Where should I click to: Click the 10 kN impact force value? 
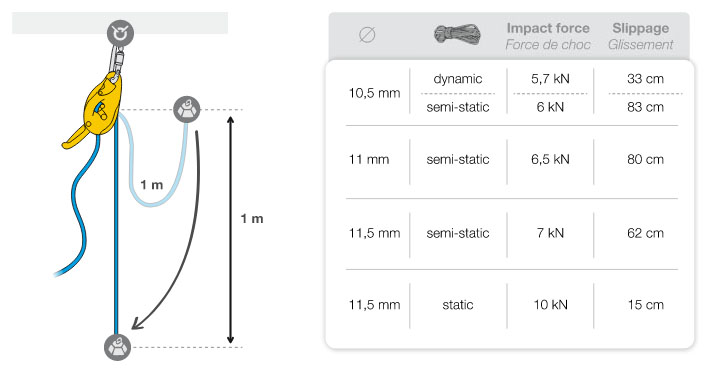point(550,305)
